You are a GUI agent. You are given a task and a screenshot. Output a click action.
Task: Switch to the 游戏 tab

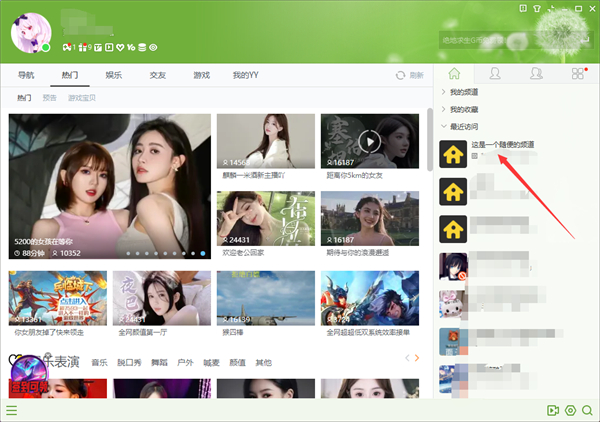(x=202, y=75)
